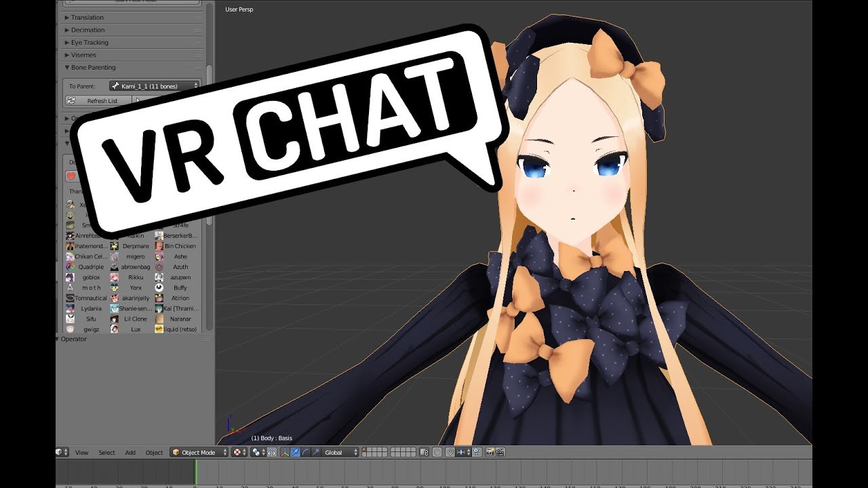
Task: Toggle the first block of layer buttons
Action: coord(375,452)
